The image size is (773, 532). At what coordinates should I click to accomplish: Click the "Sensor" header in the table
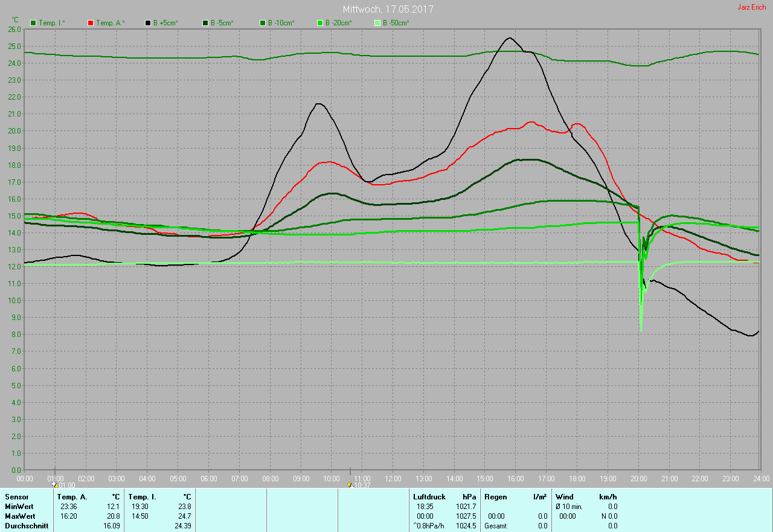[16, 497]
